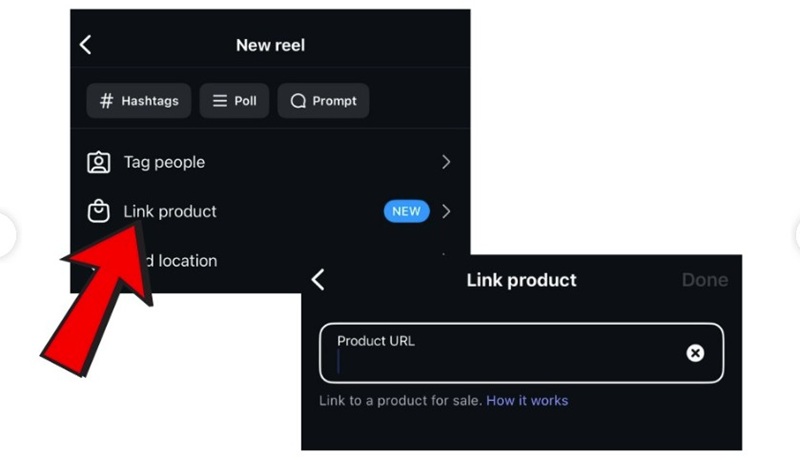The width and height of the screenshot is (800, 475).
Task: Tap the Prompt speech bubble icon
Action: tap(298, 101)
